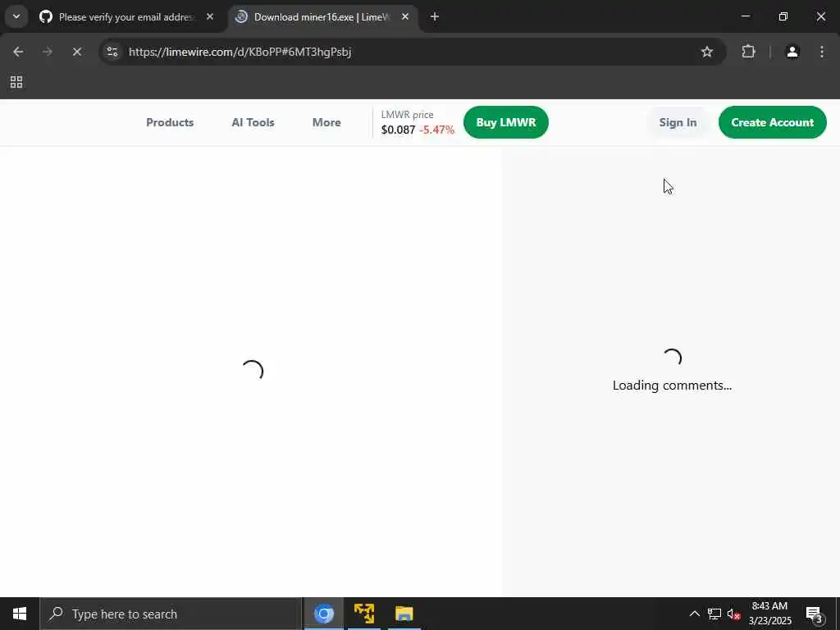Restore down the browser window

(783, 16)
